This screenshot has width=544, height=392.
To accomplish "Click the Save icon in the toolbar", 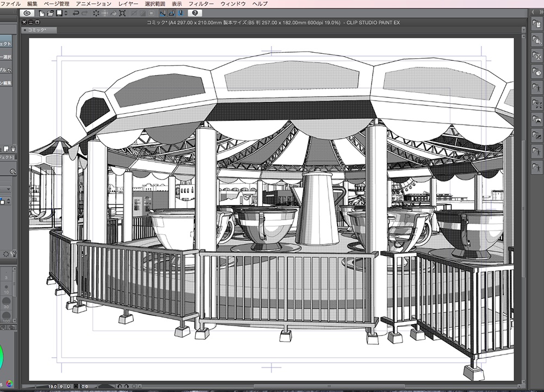I will pyautogui.click(x=59, y=13).
